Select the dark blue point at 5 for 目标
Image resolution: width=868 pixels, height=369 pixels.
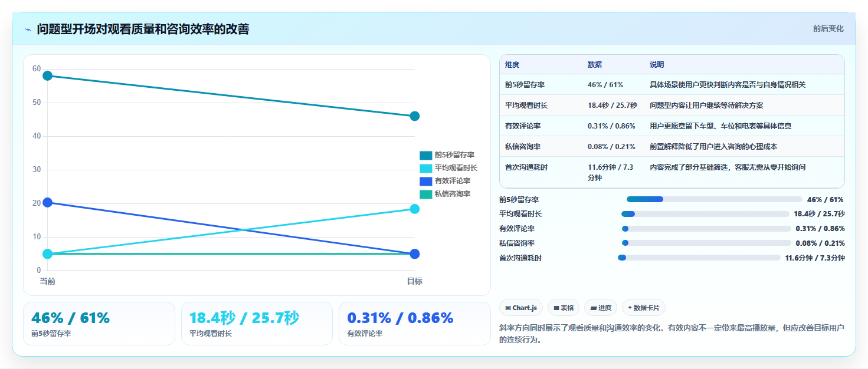414,254
